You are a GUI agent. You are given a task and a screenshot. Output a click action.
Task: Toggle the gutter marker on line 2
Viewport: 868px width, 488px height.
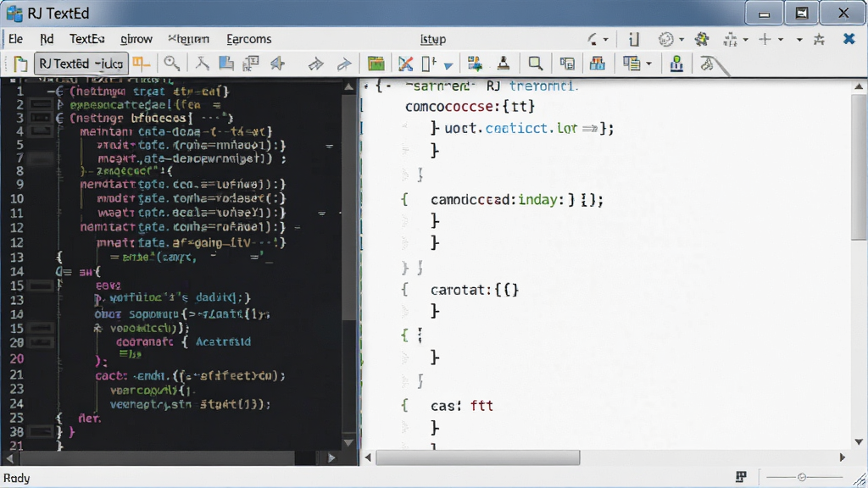coord(41,104)
